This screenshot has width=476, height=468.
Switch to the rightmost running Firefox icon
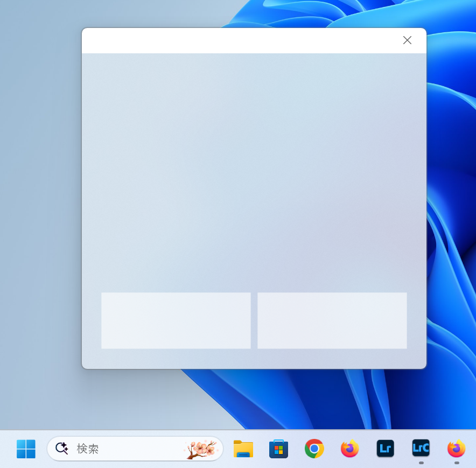tap(456, 449)
